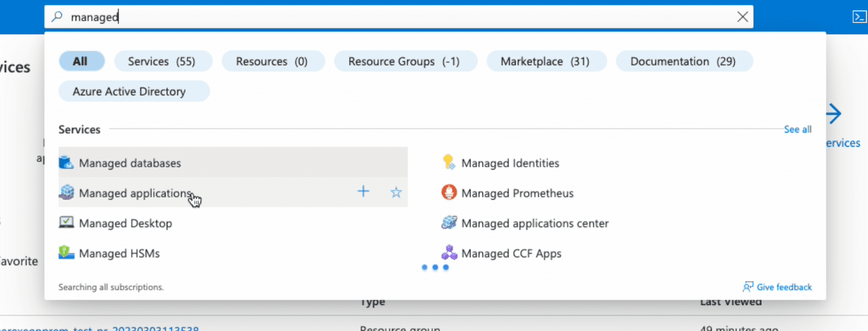The width and height of the screenshot is (868, 331).
Task: Click the Managed applications center icon
Action: pos(449,223)
